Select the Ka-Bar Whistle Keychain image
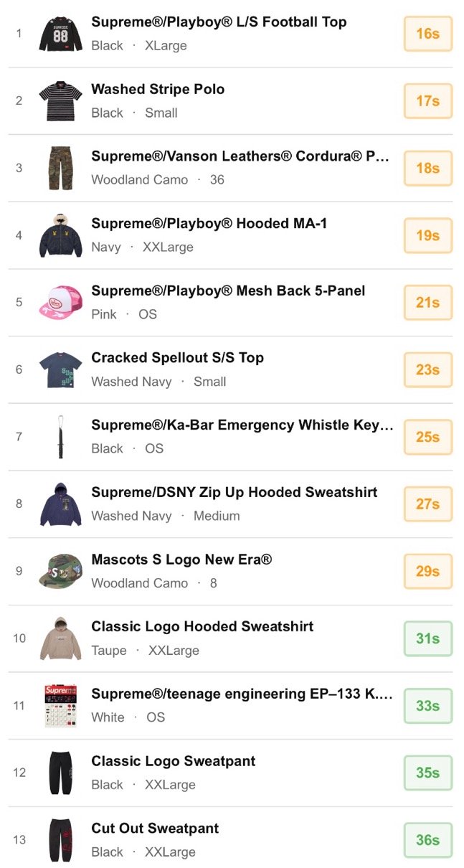Viewport: 464px width, 868px height. click(x=60, y=437)
